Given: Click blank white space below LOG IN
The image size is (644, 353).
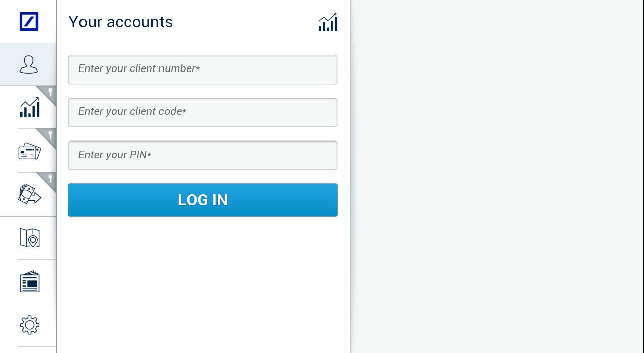Looking at the screenshot, I should click(203, 282).
